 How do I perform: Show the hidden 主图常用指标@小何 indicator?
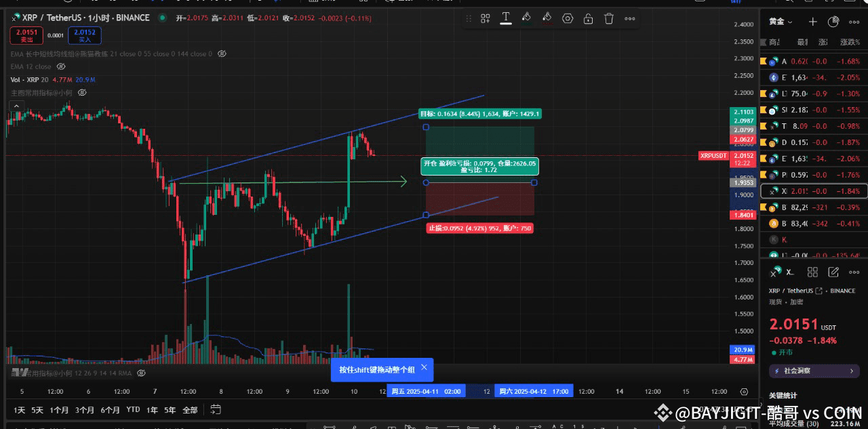point(81,92)
